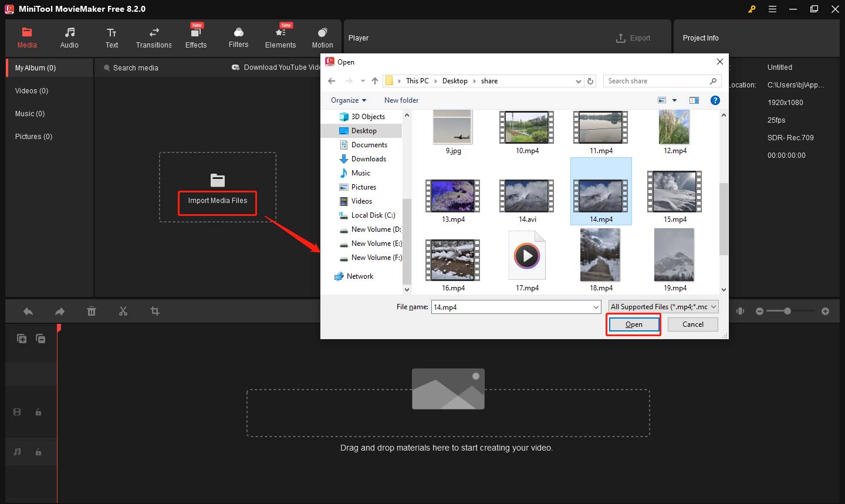845x504 pixels.
Task: Select My Album (0) category
Action: pos(50,68)
